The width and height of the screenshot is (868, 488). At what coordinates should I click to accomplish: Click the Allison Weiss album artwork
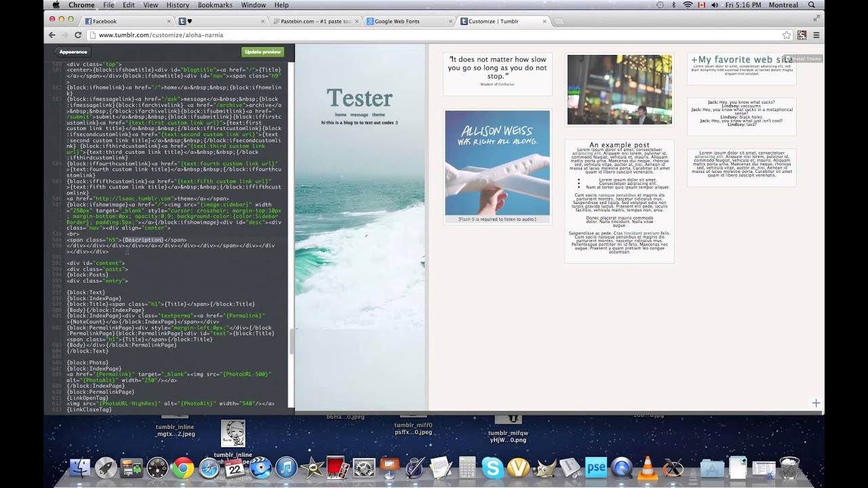pos(497,163)
